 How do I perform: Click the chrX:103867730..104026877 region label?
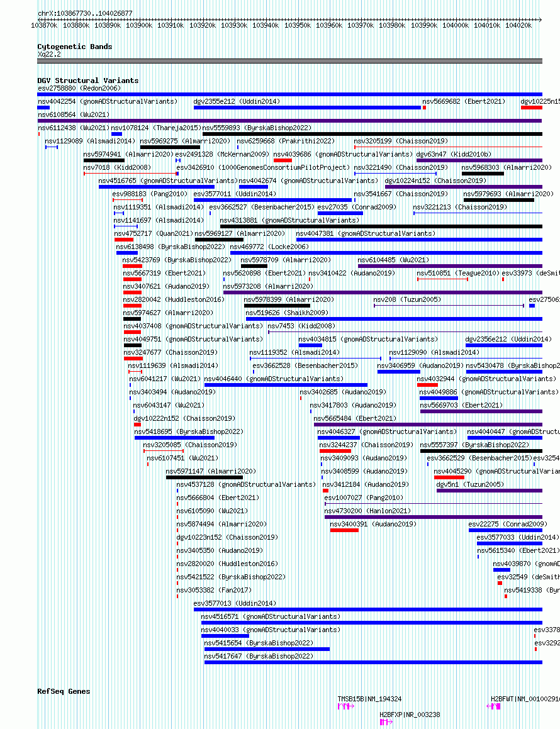85,13
